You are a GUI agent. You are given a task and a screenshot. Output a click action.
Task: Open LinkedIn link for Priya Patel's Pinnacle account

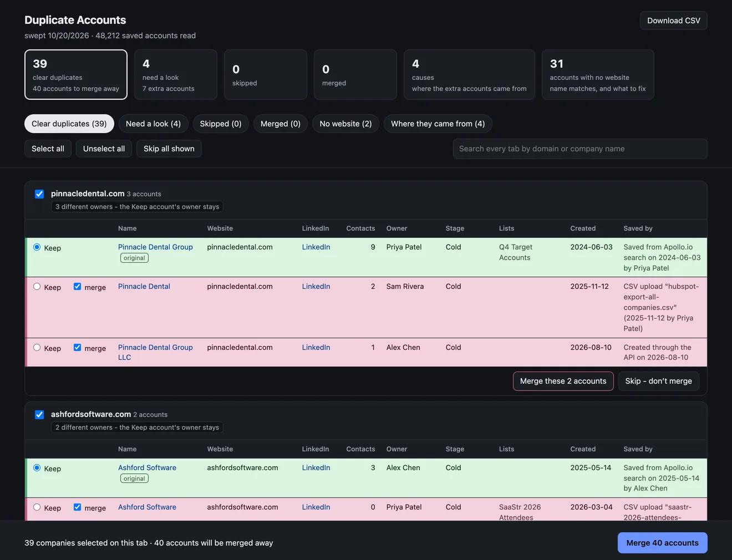point(316,247)
